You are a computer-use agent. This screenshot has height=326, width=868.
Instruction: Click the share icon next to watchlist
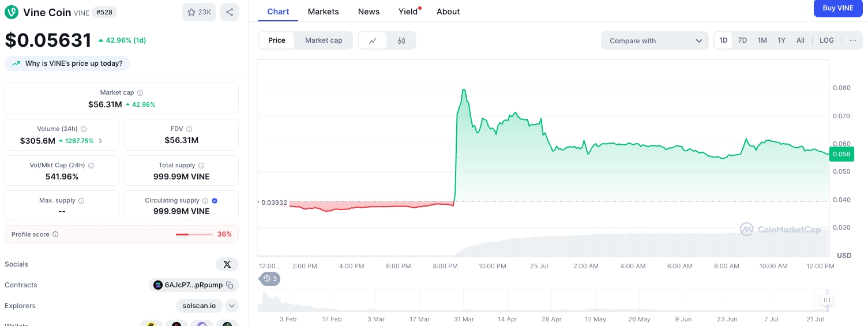(229, 12)
